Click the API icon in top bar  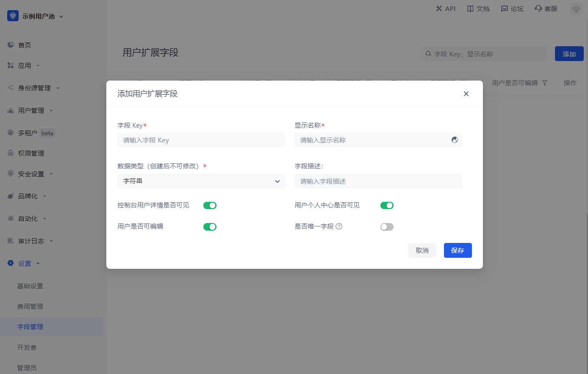coord(439,8)
